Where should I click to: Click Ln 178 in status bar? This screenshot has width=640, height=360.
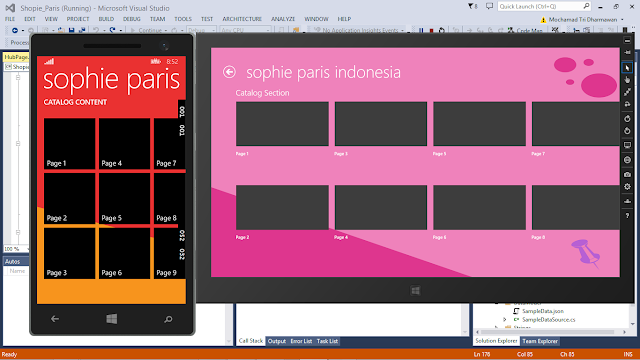tap(482, 354)
